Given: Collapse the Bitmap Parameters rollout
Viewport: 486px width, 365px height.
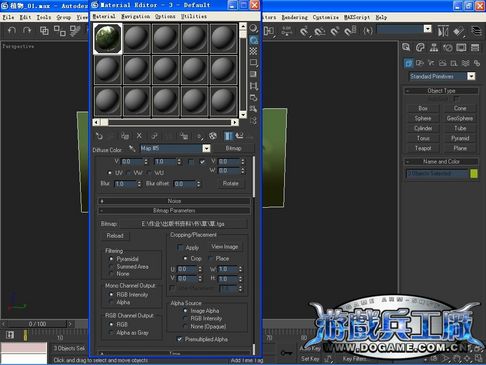Looking at the screenshot, I should 174,211.
